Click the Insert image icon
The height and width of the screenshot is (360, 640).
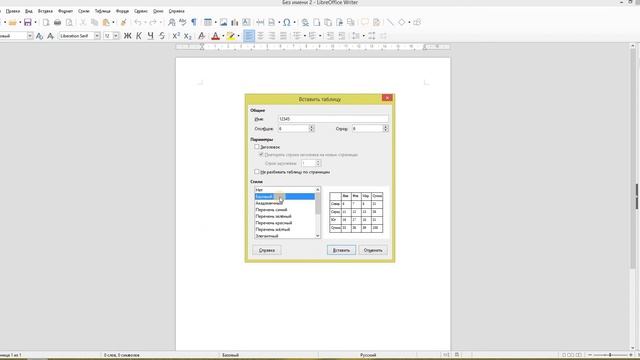click(223, 22)
